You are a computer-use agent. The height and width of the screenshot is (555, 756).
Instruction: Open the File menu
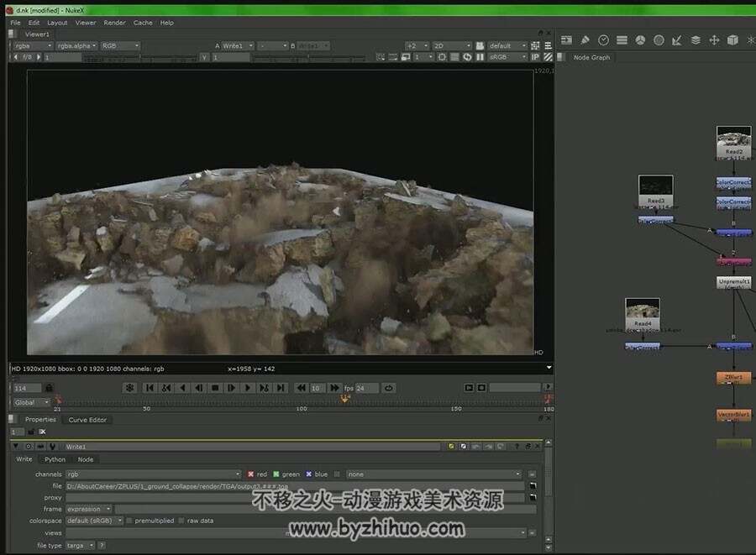(15, 23)
